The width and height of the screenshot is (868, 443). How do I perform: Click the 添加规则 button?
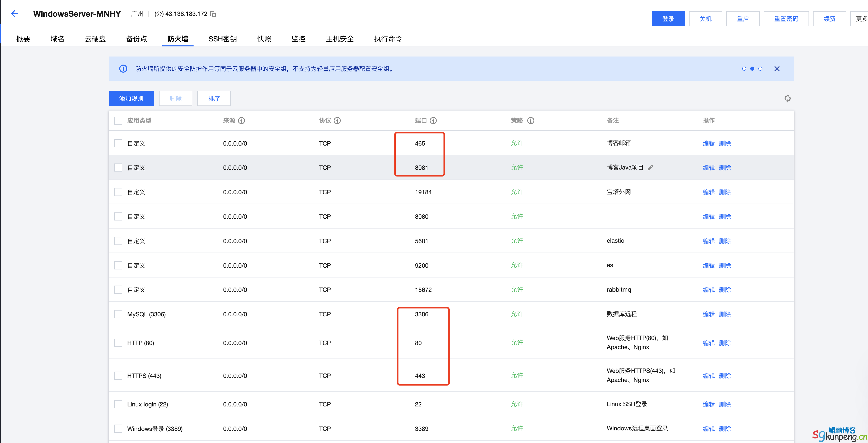pos(131,98)
